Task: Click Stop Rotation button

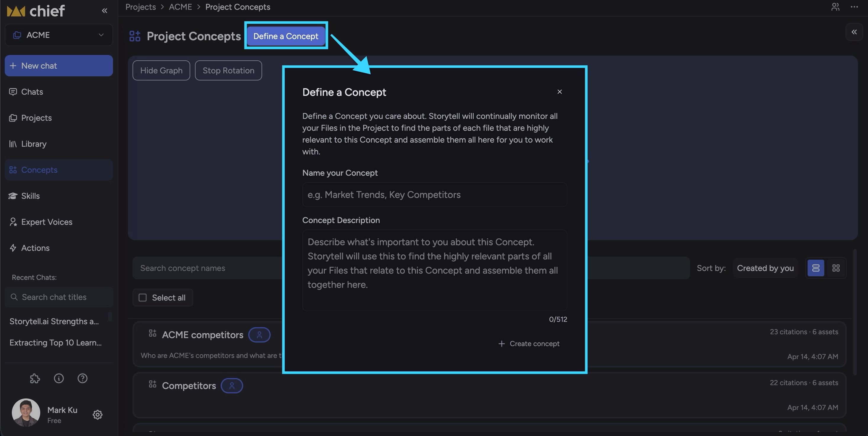Action: coord(228,70)
